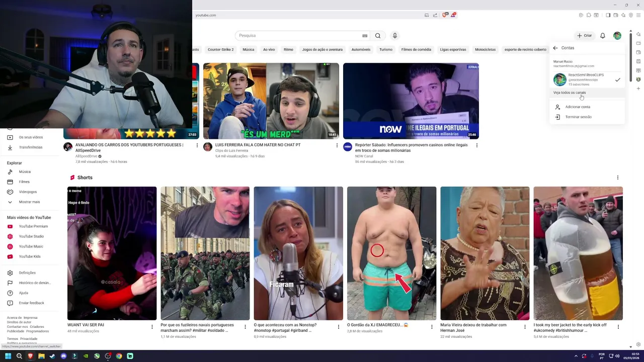Open options for Gordão da XJ short
This screenshot has width=644, height=362.
(x=432, y=327)
